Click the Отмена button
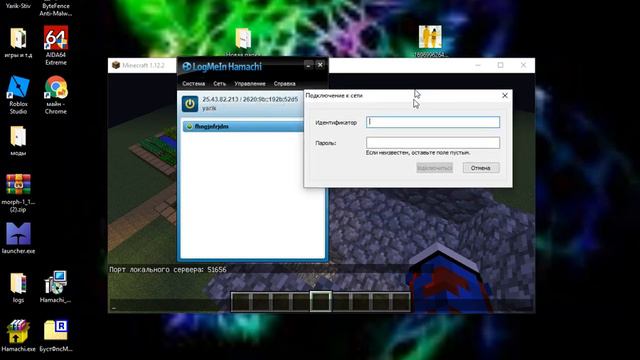Screen dimensions: 640x360 [x=481, y=168]
